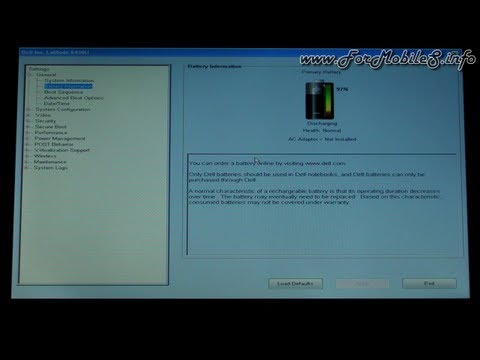Expand the Virtualization Support node
Screen dimensions: 480x360
pos(28,150)
